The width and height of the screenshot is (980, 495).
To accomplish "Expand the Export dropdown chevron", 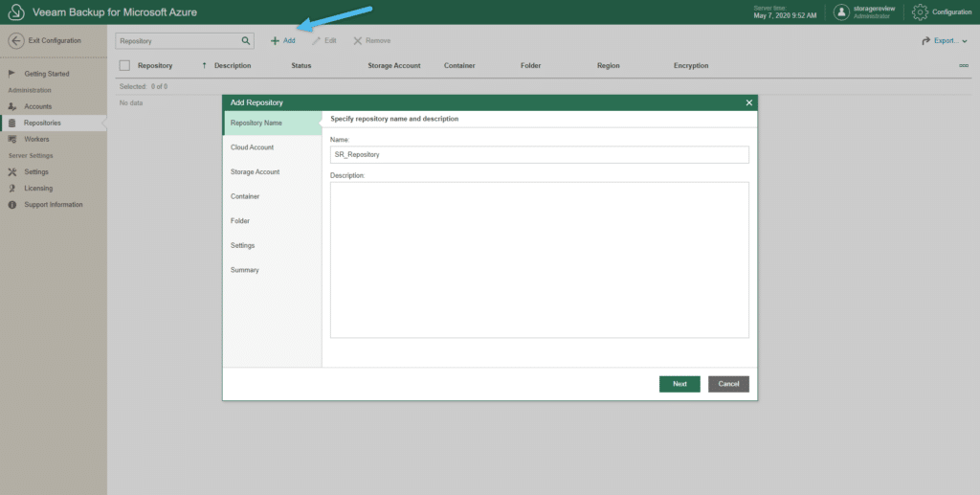I will pyautogui.click(x=965, y=41).
